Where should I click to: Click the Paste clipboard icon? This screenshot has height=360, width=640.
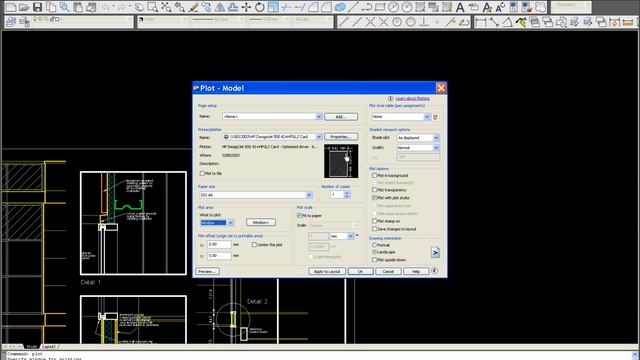click(78, 7)
